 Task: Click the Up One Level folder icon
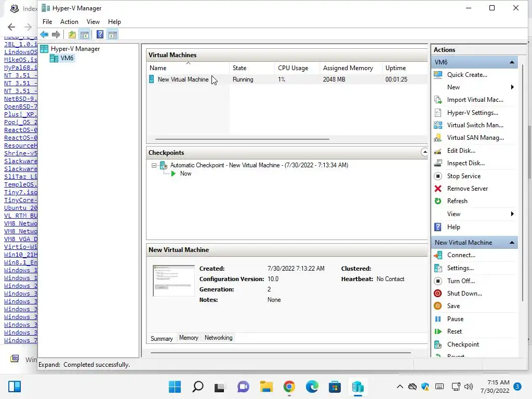(x=72, y=34)
